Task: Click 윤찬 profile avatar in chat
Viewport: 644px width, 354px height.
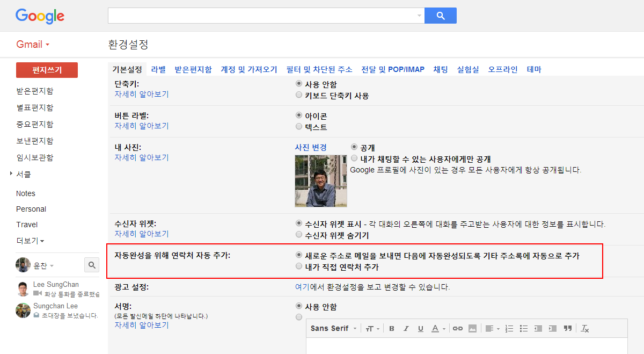Action: pyautogui.click(x=23, y=265)
